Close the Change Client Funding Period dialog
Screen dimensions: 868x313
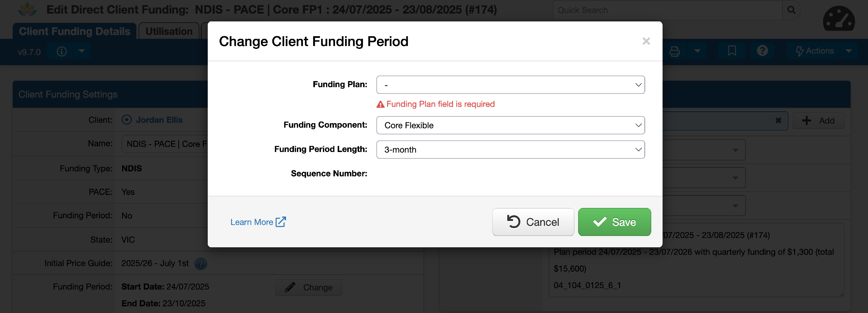pos(646,41)
